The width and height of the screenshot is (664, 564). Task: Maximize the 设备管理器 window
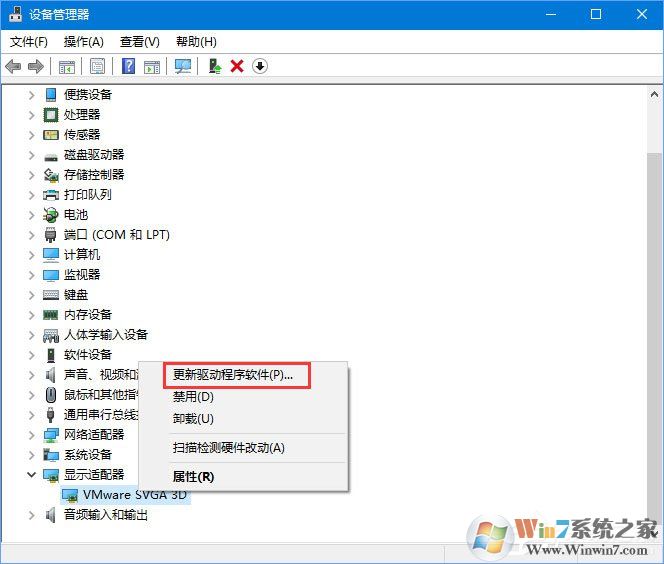[x=596, y=14]
